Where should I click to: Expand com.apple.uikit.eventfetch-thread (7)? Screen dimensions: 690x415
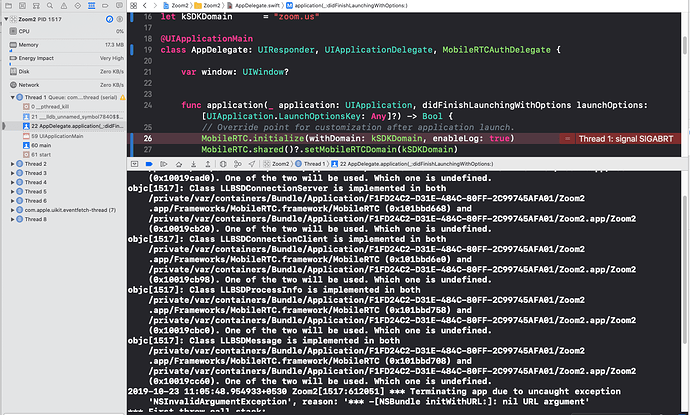[x=13, y=210]
